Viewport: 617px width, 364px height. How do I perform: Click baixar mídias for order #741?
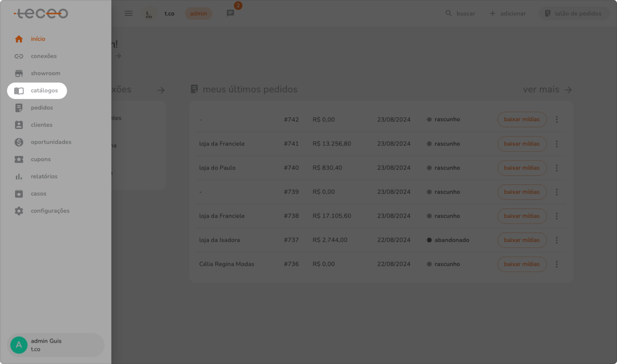tap(522, 144)
